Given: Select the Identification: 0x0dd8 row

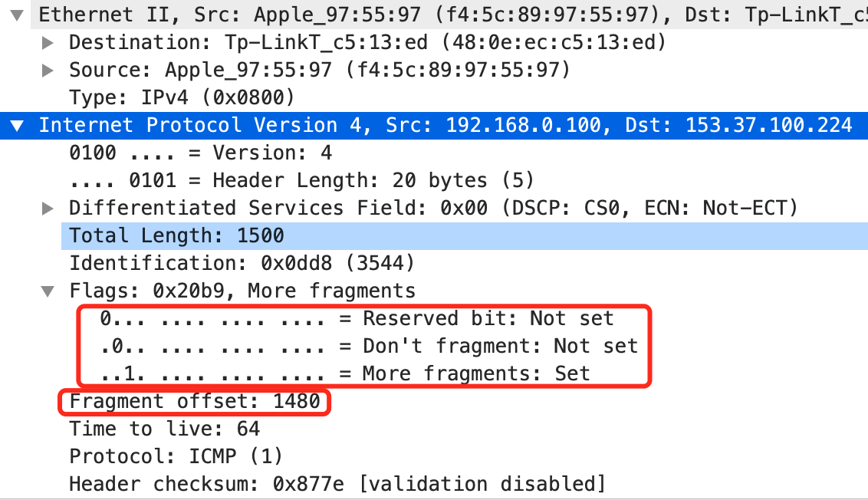Looking at the screenshot, I should click(x=242, y=264).
